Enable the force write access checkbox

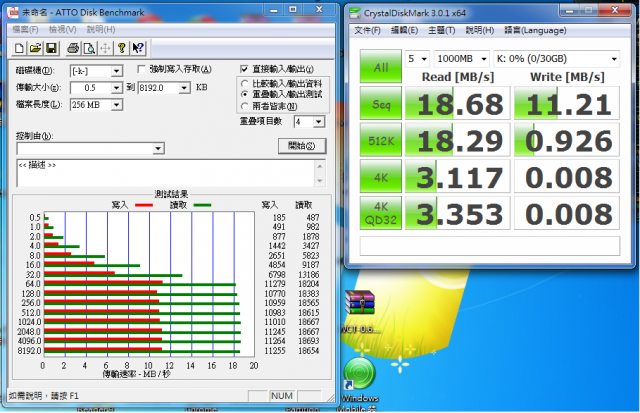141,69
